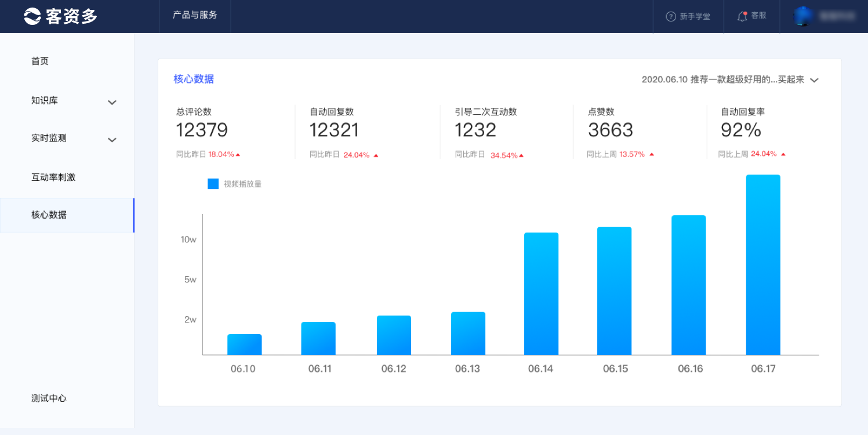Open the user avatar profile
Viewport: 868px width, 435px height.
tap(803, 16)
